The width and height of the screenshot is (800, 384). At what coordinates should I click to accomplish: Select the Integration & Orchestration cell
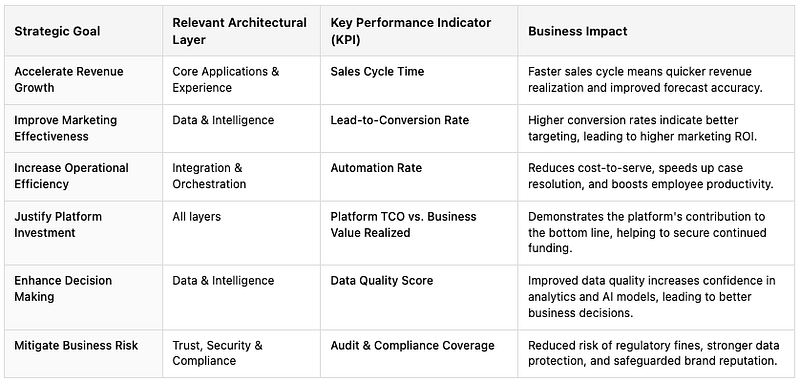point(209,176)
